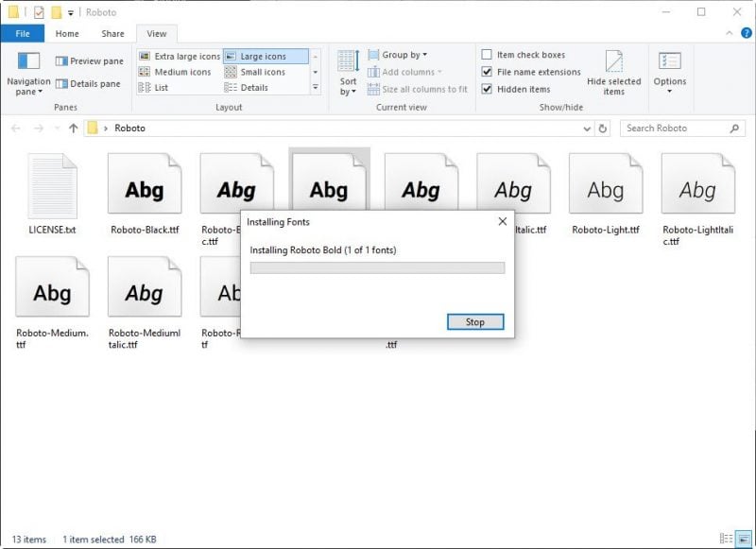756x549 pixels.
Task: Select the LICENSE.txt file
Action: [x=52, y=194]
